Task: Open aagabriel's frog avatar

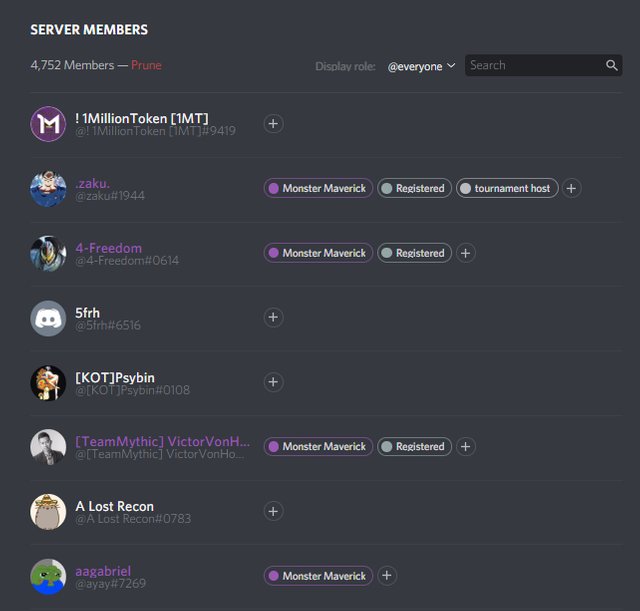Action: 48,576
